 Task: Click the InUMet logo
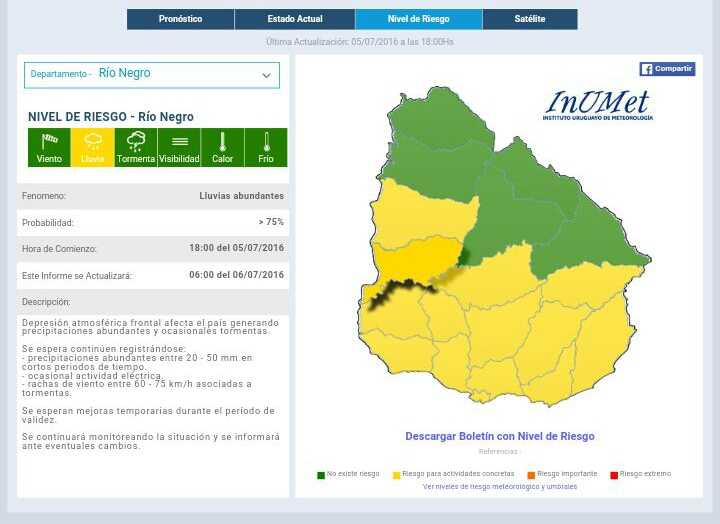pos(598,105)
